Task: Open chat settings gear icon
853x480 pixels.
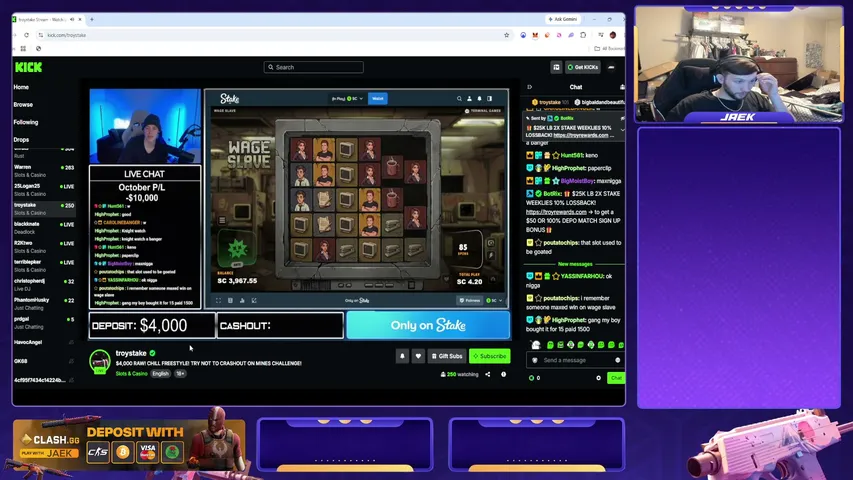Action: [598, 378]
